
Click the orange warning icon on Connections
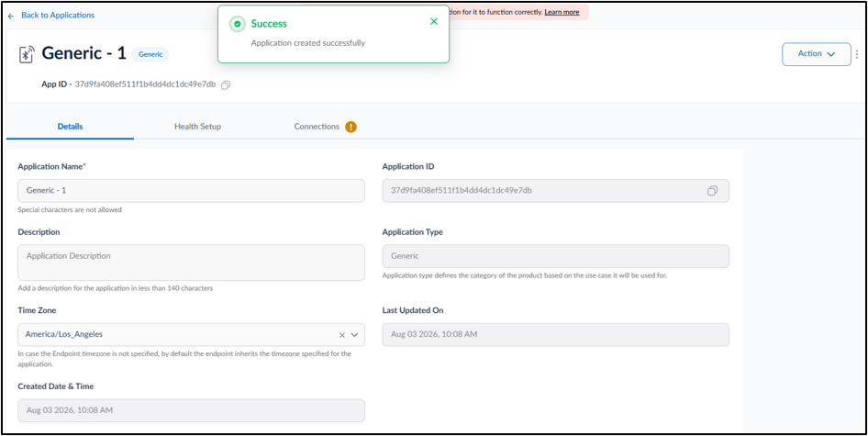pos(351,127)
